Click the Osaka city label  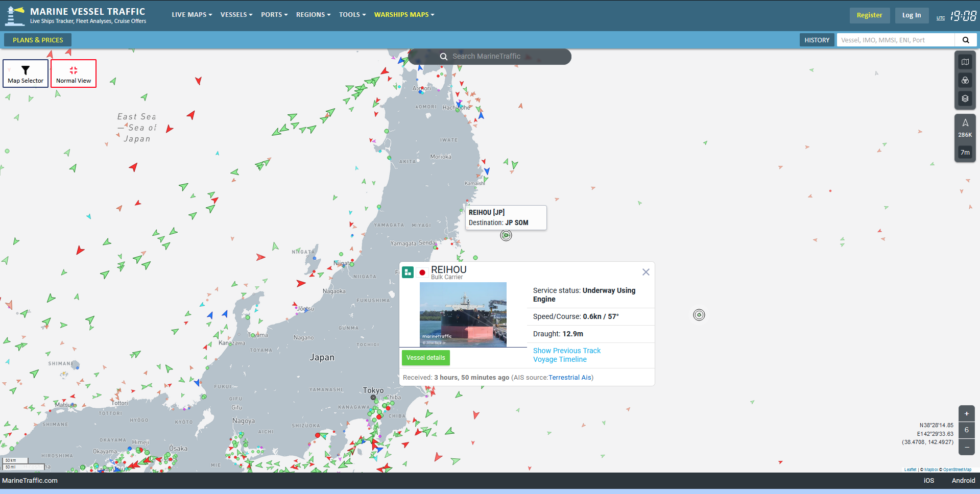pyautogui.click(x=178, y=449)
